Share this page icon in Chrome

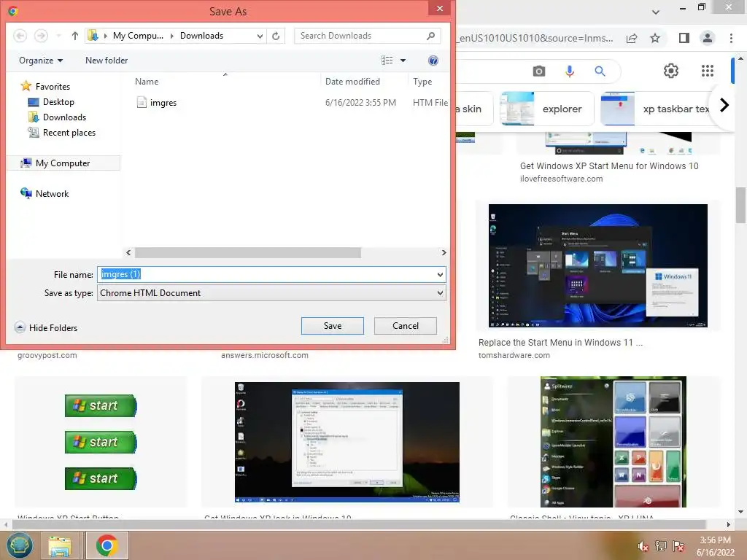(632, 38)
